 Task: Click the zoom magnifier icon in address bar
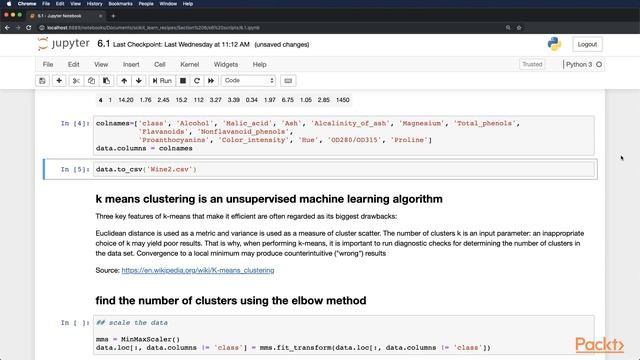tap(508, 28)
